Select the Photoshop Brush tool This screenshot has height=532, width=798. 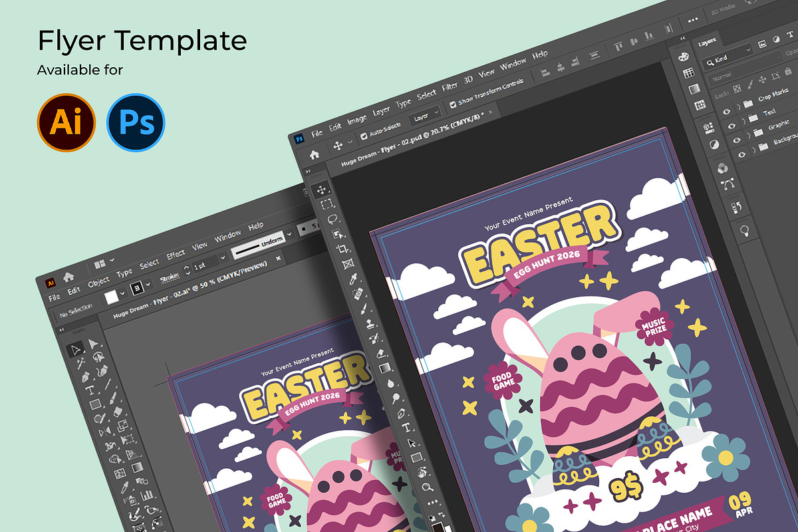coord(364,309)
